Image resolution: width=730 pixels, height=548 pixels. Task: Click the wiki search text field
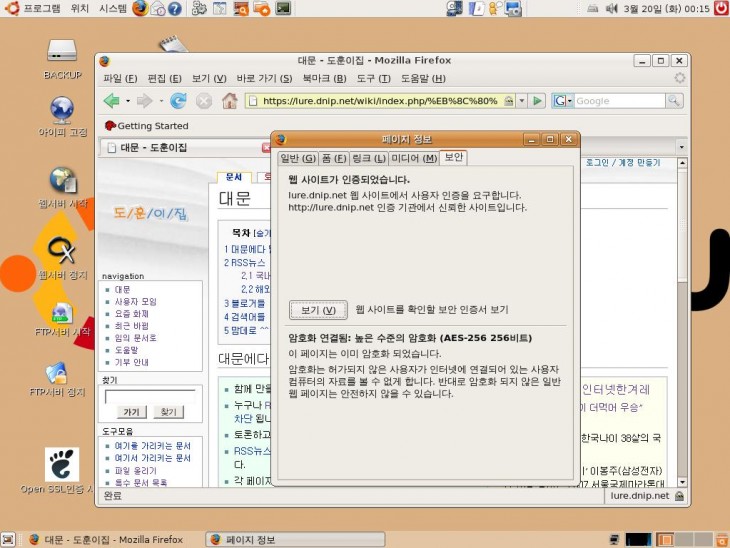150,397
